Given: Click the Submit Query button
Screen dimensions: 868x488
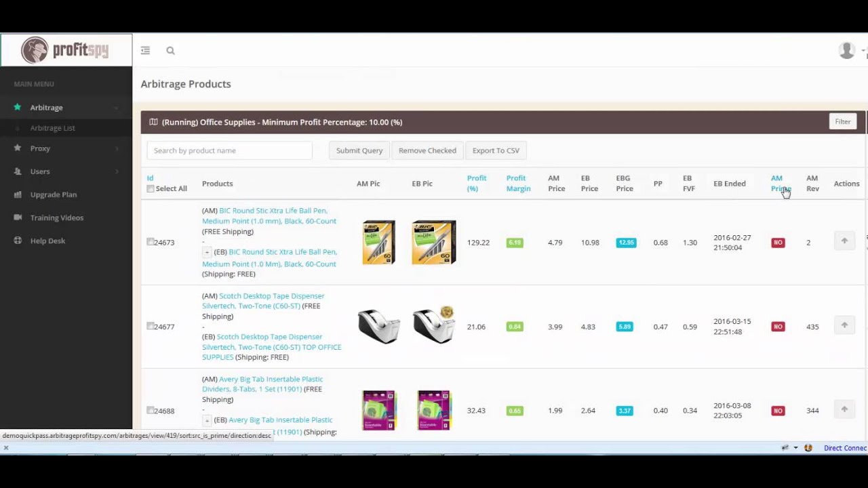Looking at the screenshot, I should (x=359, y=150).
